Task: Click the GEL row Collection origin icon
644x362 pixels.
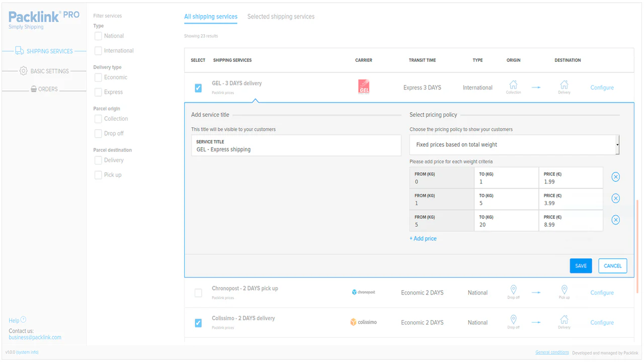Action: coord(513,85)
